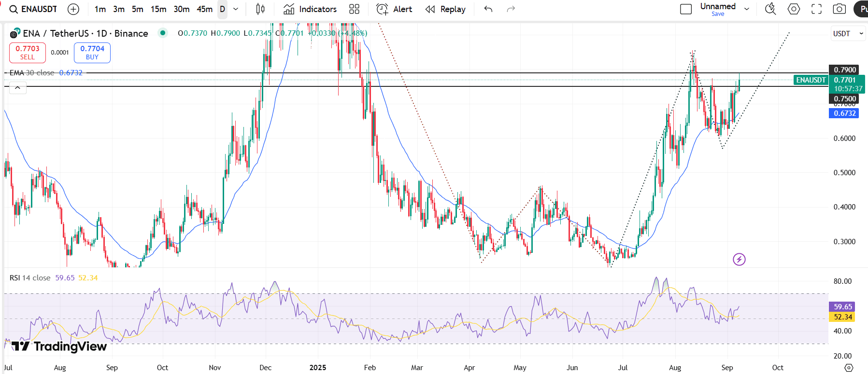Toggle fullscreen chart mode
Image resolution: width=868 pixels, height=374 pixels.
pyautogui.click(x=816, y=9)
